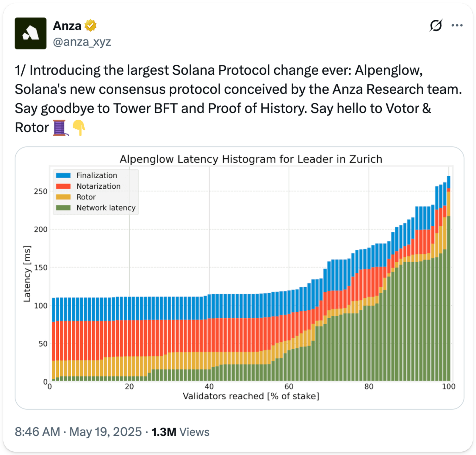Viewport: 476px width, 455px height.
Task: Open the three-dot more options menu
Action: 457,26
